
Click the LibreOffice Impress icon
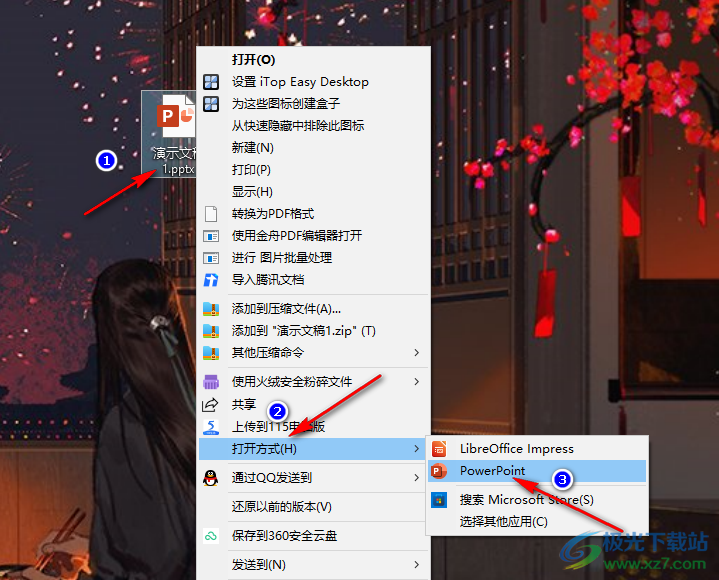(x=437, y=449)
